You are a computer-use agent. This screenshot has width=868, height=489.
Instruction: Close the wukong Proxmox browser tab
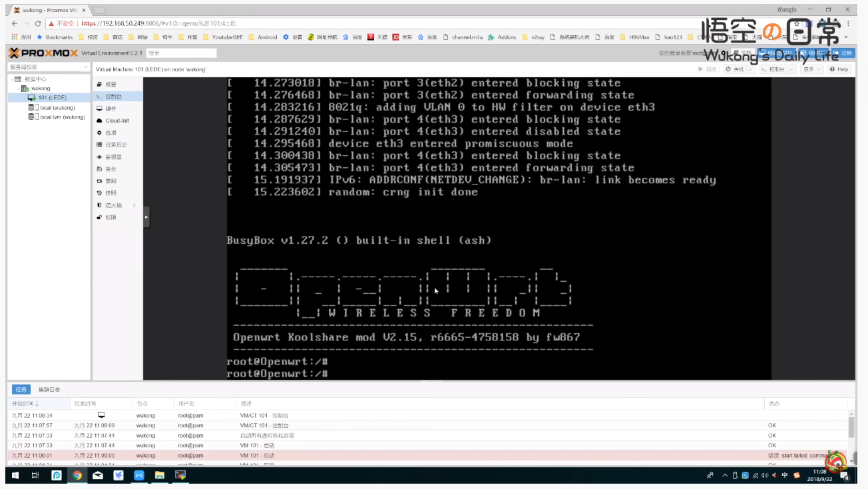click(83, 10)
